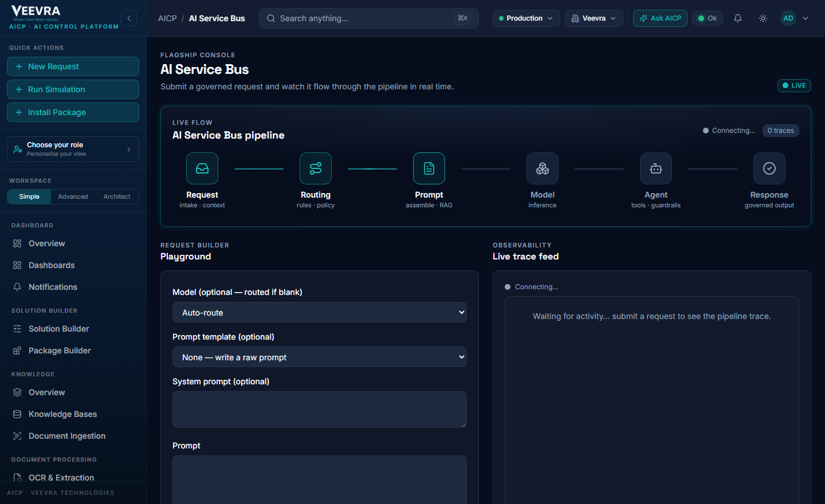The height and width of the screenshot is (504, 825).
Task: Open the Model Auto-route dropdown
Action: click(x=320, y=313)
